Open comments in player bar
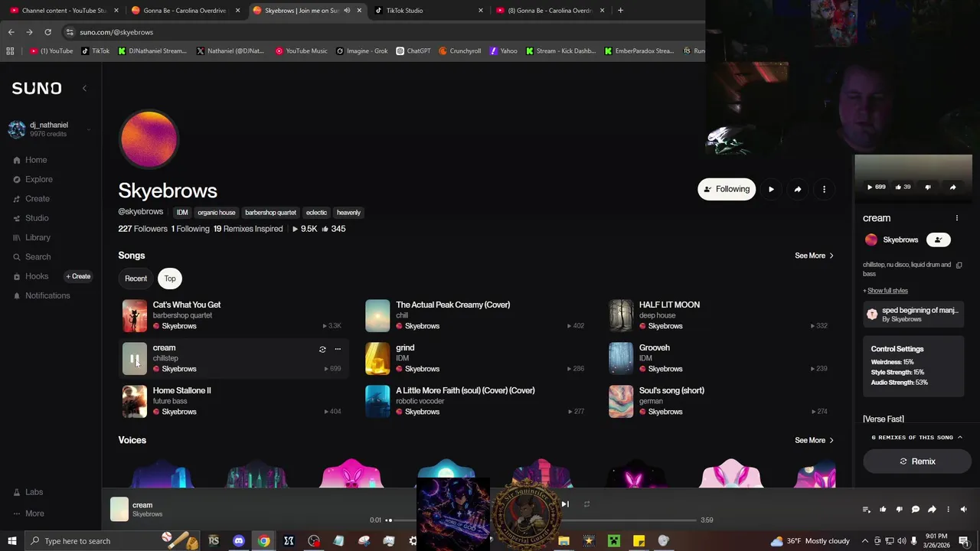Image resolution: width=980 pixels, height=551 pixels. pyautogui.click(x=915, y=510)
